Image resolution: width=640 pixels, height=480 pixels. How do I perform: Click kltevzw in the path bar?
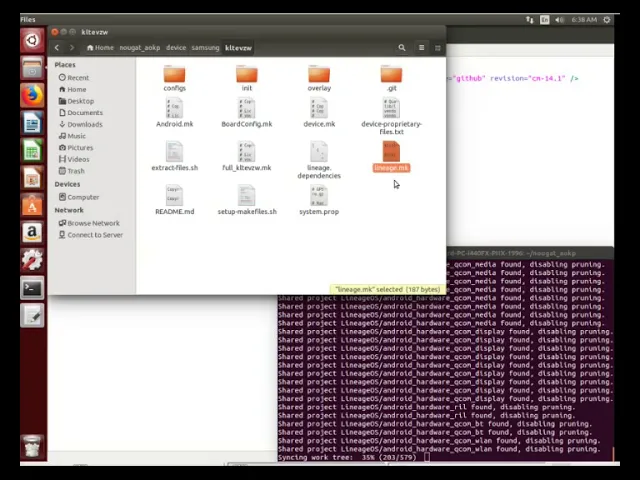238,48
